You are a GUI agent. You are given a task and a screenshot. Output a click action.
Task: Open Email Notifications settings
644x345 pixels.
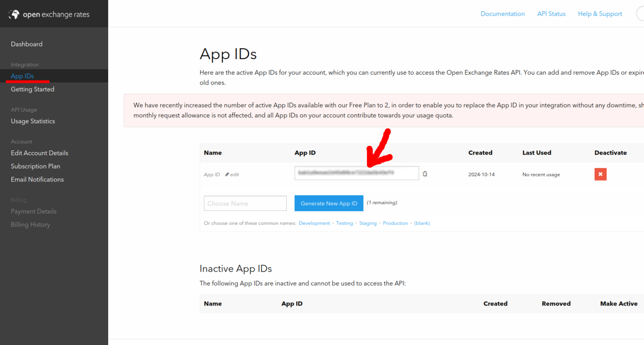37,179
